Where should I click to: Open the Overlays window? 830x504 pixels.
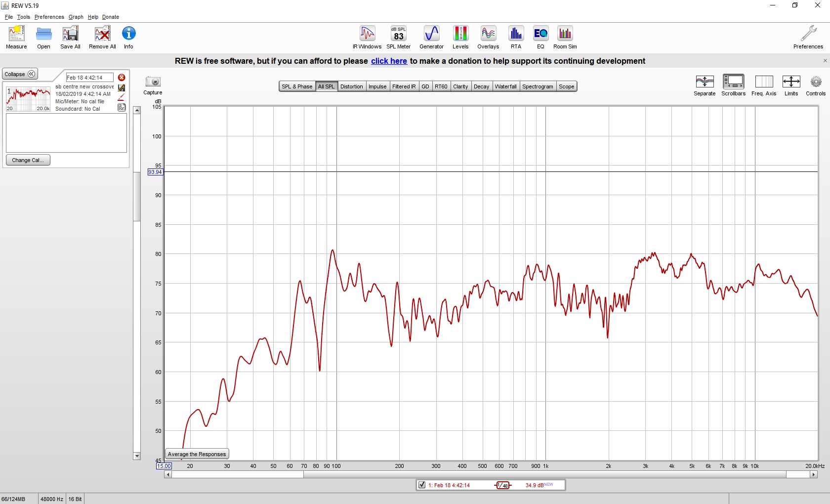(488, 38)
